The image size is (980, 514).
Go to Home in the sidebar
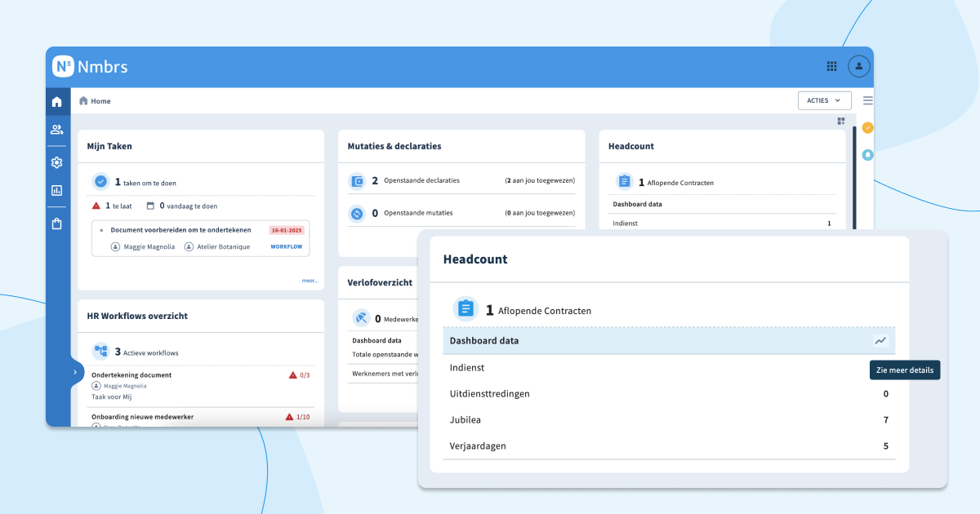tap(56, 102)
